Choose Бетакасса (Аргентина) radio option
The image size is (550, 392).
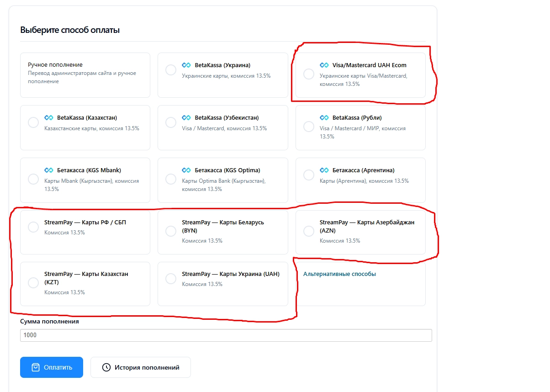309,175
